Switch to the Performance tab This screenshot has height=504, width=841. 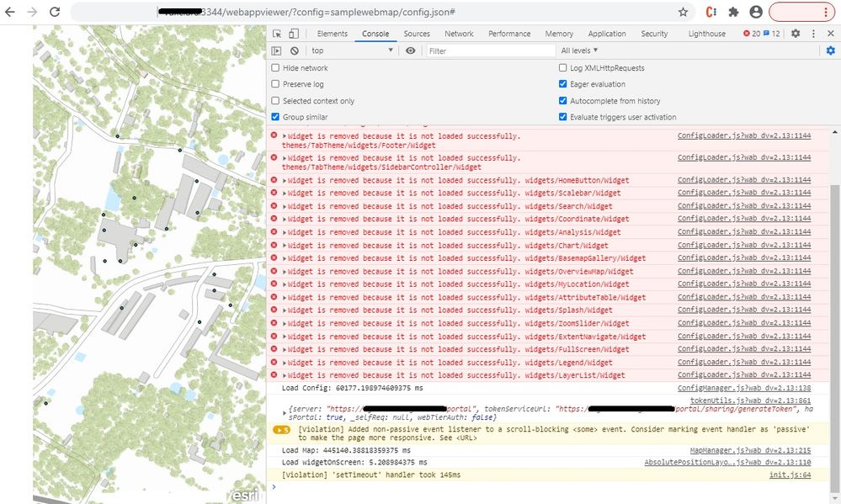pyautogui.click(x=509, y=34)
